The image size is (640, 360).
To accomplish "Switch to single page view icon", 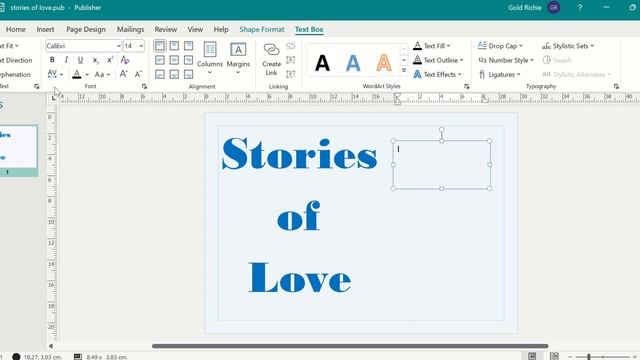I will coord(532,356).
